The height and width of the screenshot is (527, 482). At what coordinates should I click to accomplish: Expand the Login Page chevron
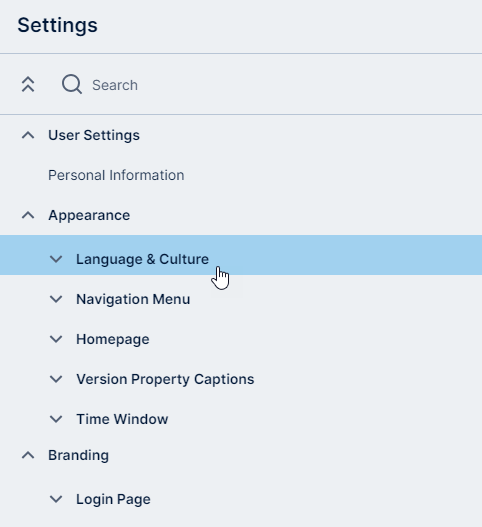pyautogui.click(x=56, y=499)
